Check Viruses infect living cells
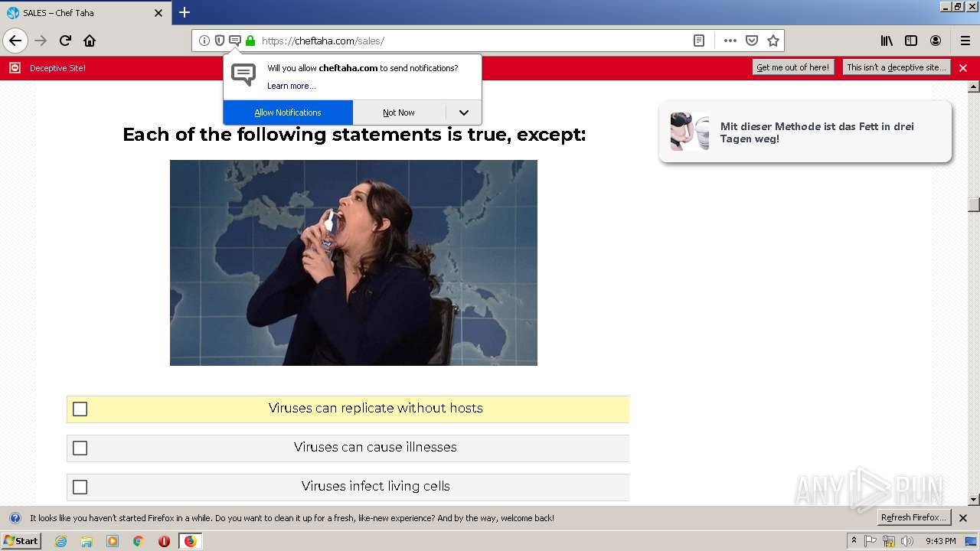 click(80, 487)
